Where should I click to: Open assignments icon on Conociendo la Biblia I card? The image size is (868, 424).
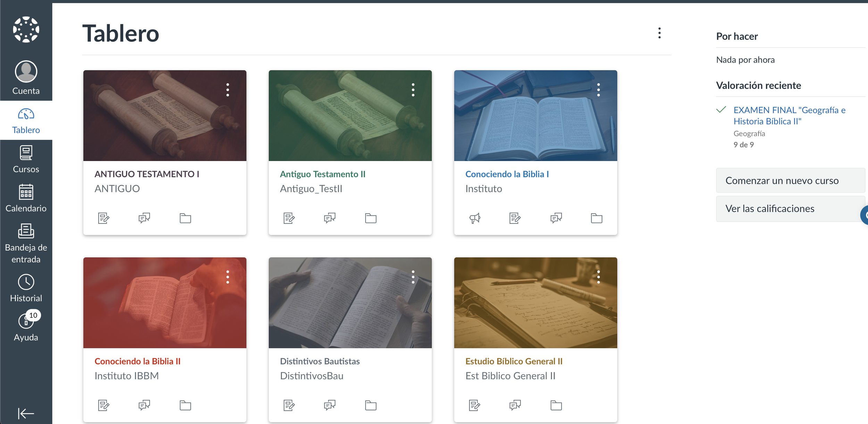[515, 218]
